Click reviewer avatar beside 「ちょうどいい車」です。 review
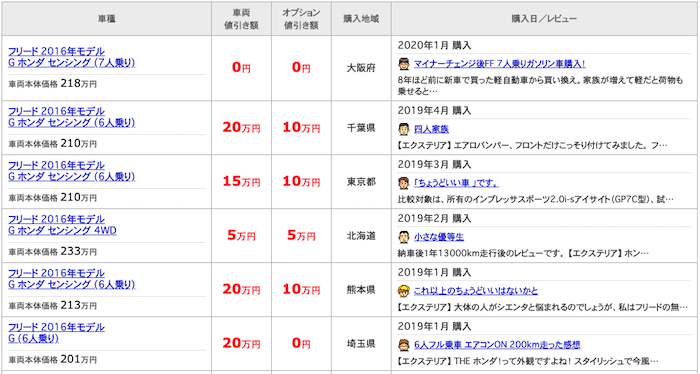 pyautogui.click(x=404, y=183)
